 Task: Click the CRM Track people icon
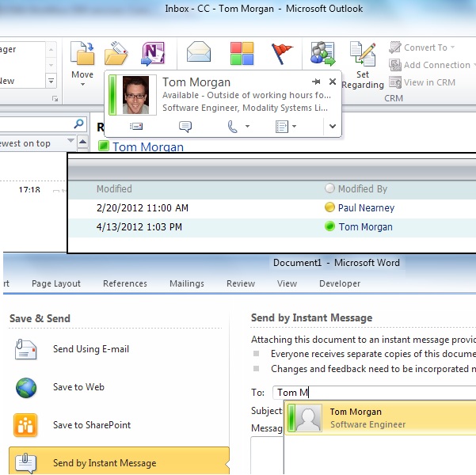pos(322,54)
